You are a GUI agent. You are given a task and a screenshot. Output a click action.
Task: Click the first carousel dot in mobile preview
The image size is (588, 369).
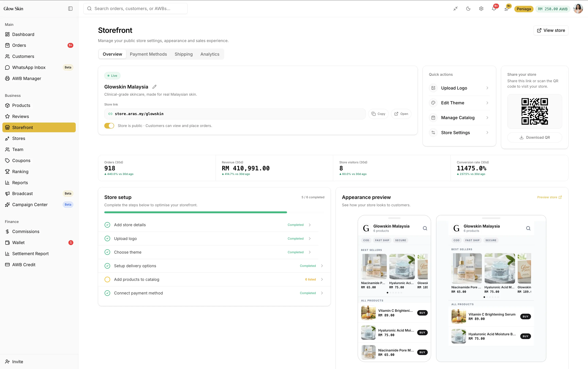tap(387, 293)
